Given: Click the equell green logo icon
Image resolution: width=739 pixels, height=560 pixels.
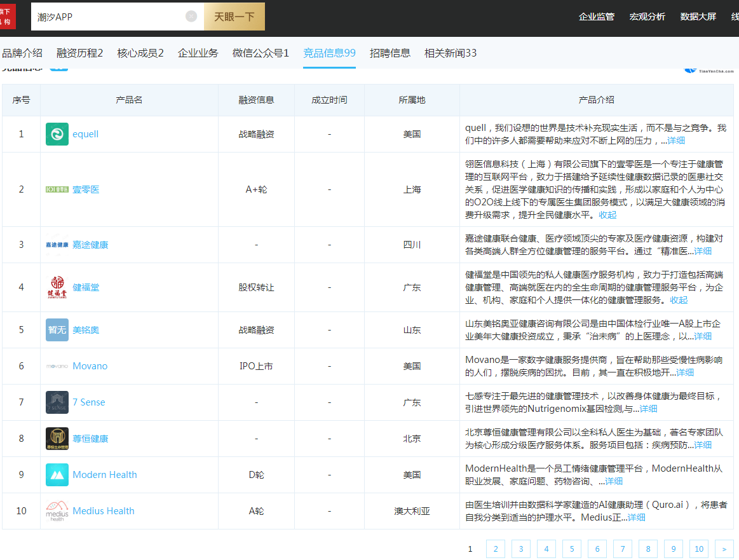Looking at the screenshot, I should (x=57, y=134).
